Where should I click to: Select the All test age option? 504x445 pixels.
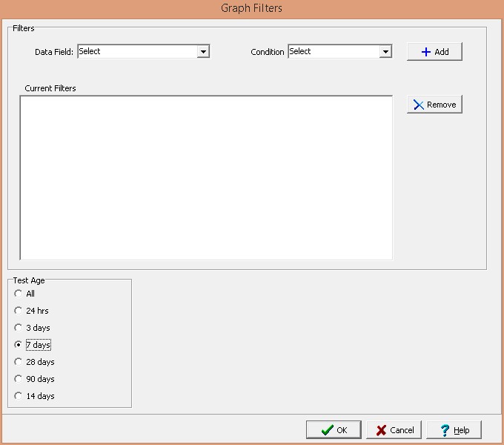[19, 294]
